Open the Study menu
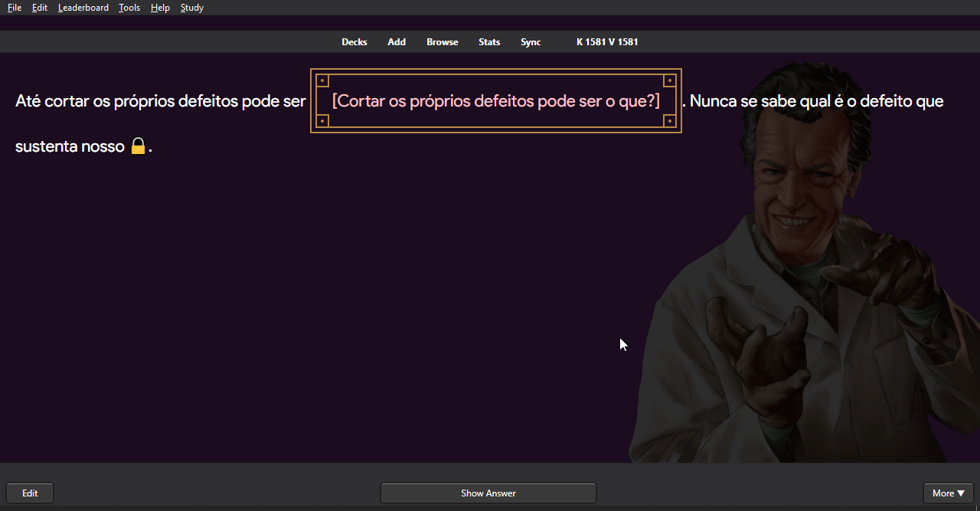The image size is (980, 511). (x=192, y=8)
